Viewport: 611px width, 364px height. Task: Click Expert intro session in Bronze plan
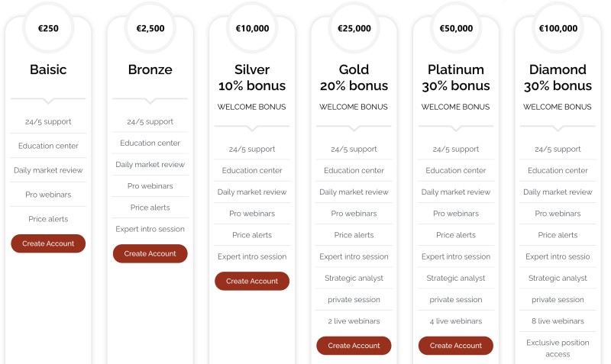click(150, 229)
